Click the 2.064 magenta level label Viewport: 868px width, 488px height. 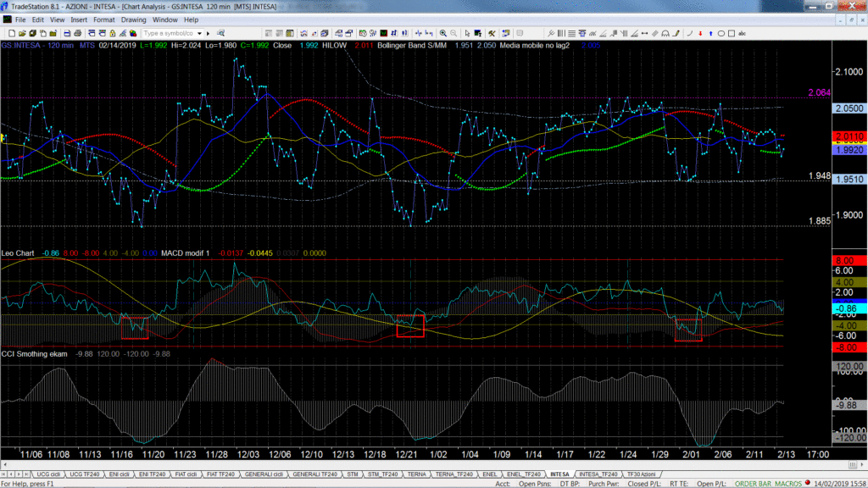[x=820, y=92]
